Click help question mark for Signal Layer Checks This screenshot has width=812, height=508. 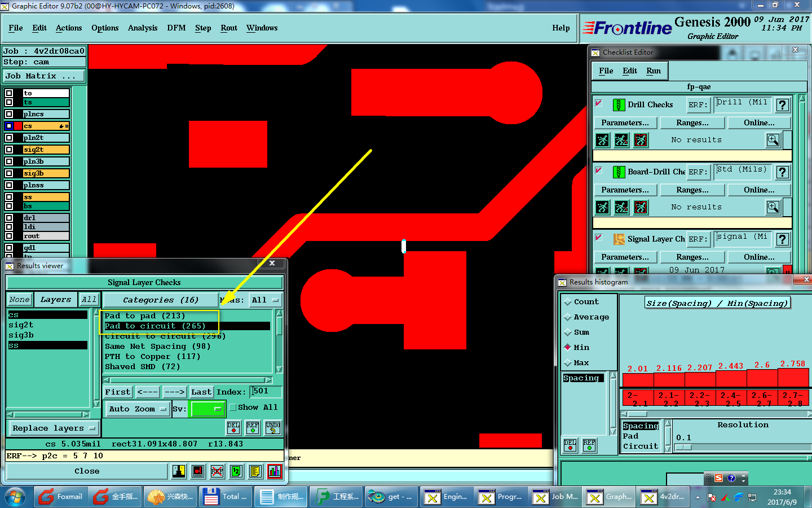point(782,239)
